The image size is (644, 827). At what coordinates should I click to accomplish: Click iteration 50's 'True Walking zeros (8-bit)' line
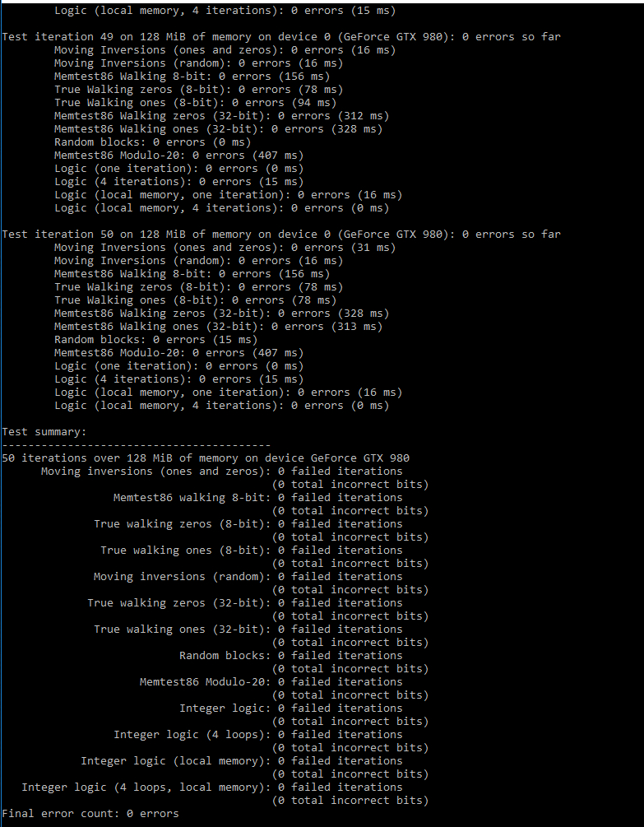pyautogui.click(x=199, y=287)
